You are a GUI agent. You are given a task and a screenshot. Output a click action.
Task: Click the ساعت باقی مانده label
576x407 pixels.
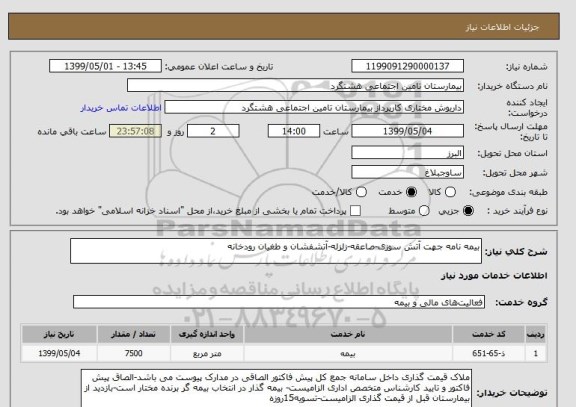coord(72,132)
